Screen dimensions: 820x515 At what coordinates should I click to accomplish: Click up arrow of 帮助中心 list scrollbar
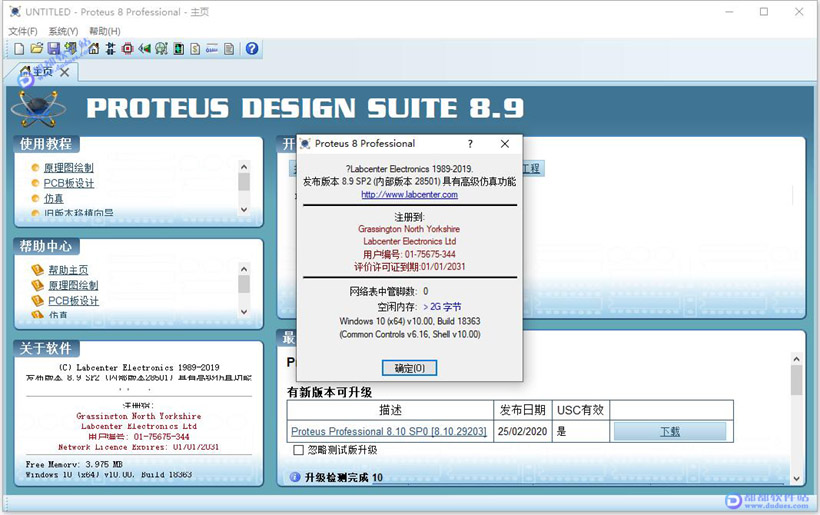[244, 269]
